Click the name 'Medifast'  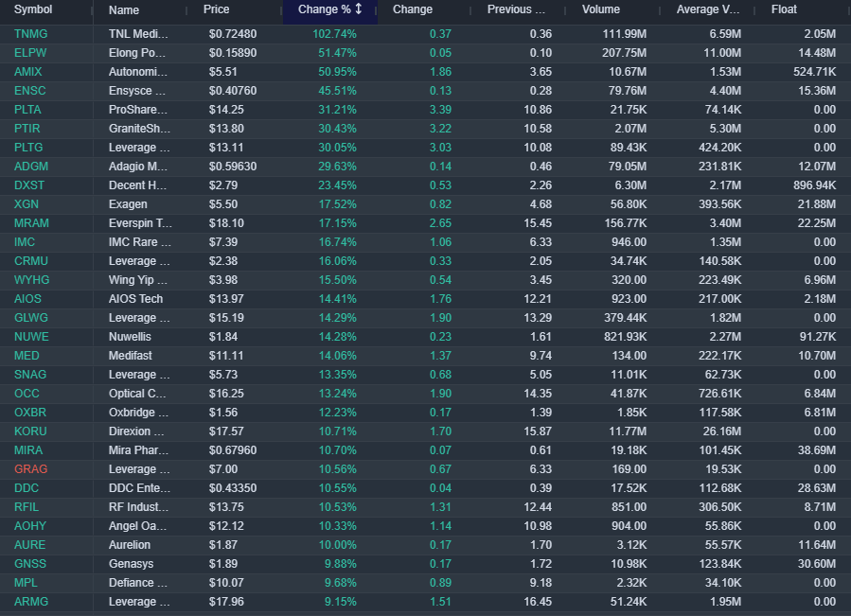131,356
